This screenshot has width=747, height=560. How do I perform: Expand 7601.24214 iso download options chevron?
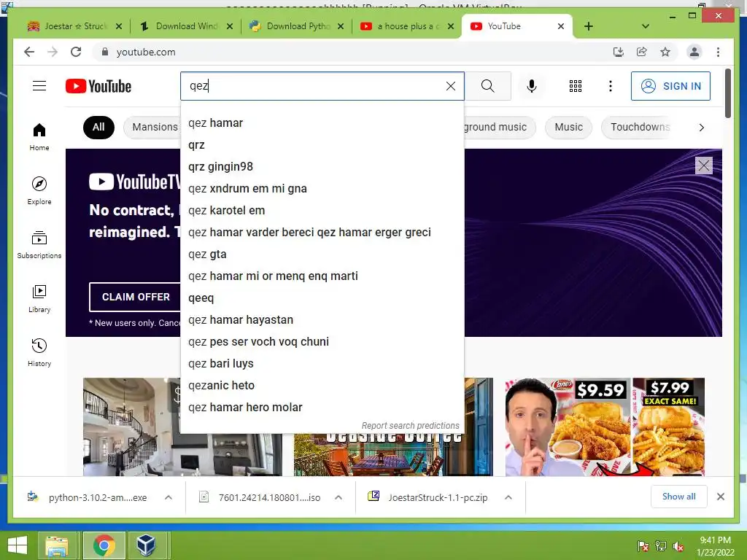coord(338,497)
